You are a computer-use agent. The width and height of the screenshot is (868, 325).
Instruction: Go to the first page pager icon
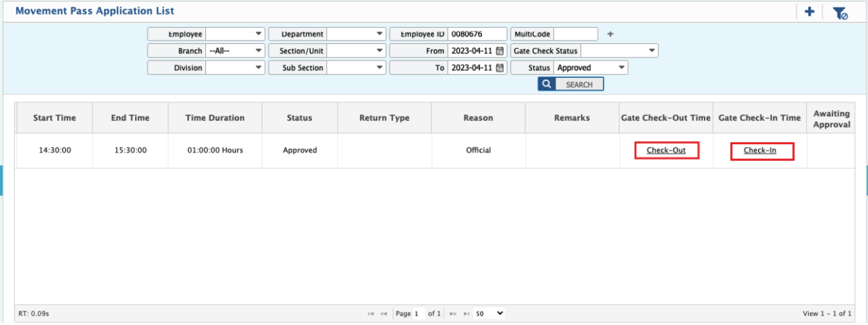coord(371,313)
